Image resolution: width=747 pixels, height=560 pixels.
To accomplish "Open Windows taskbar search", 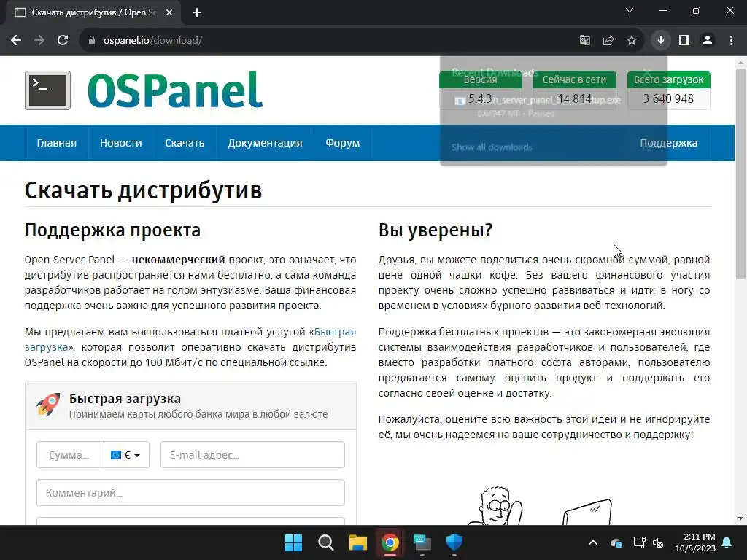I will pos(326,542).
